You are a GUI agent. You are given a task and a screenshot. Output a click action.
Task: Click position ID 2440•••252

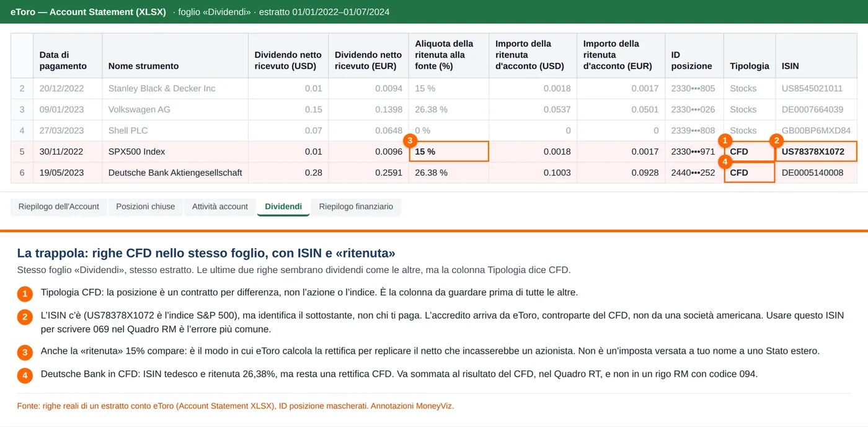(694, 173)
